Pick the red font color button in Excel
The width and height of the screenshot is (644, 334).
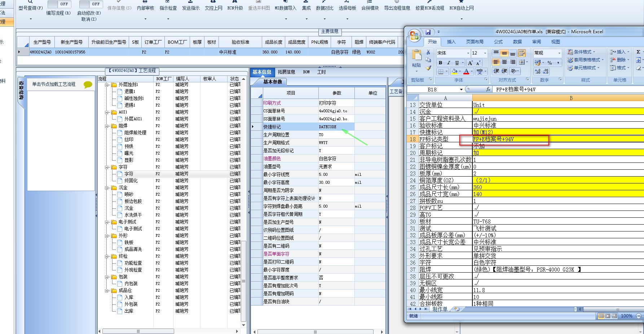(466, 71)
